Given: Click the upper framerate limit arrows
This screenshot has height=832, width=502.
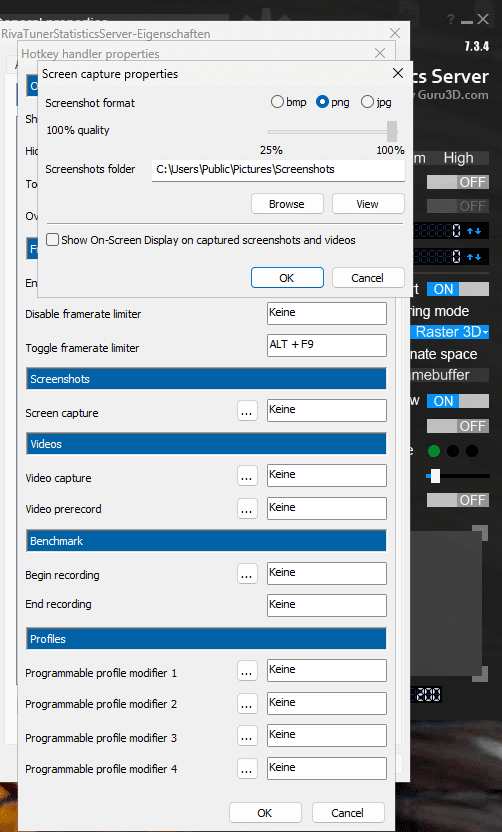Looking at the screenshot, I should [x=474, y=231].
